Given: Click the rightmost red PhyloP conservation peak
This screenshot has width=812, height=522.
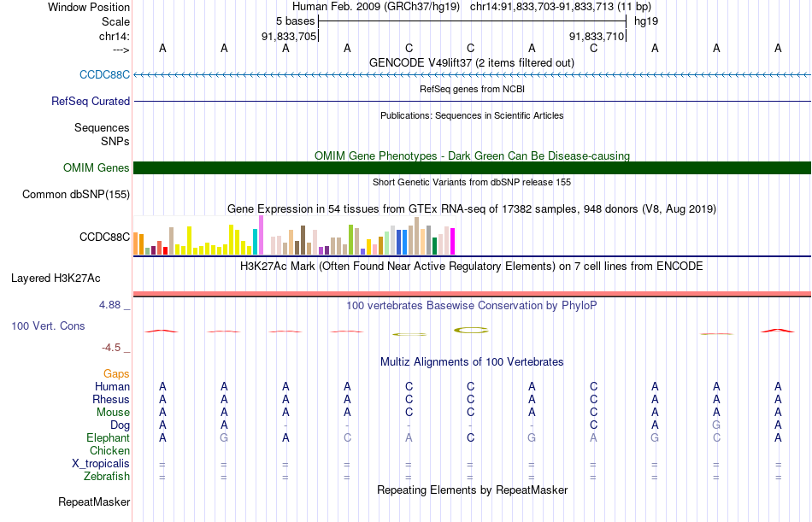Looking at the screenshot, I should point(777,330).
